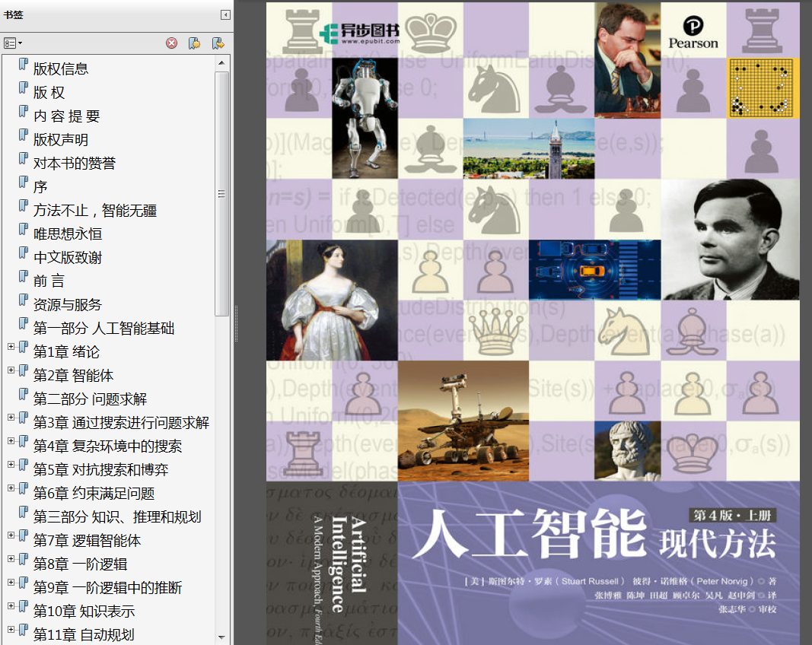Open 第10章 知识表示 bookmark
The image size is (812, 645).
pos(84,610)
